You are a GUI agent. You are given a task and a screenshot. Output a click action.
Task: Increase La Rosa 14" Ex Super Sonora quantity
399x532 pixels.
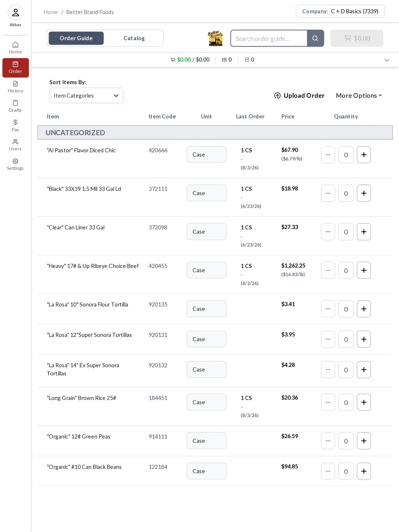[364, 369]
